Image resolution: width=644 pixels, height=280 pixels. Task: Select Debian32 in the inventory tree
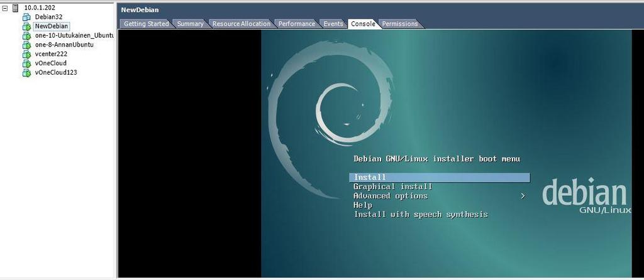point(48,17)
